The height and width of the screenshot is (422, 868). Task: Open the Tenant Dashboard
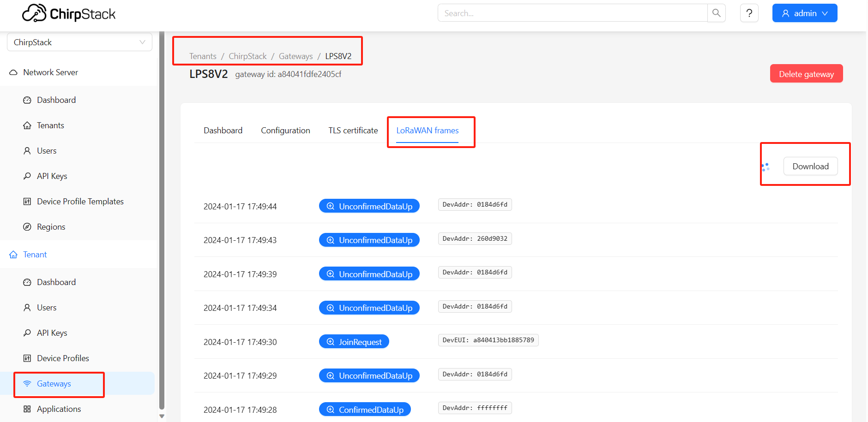coord(56,282)
